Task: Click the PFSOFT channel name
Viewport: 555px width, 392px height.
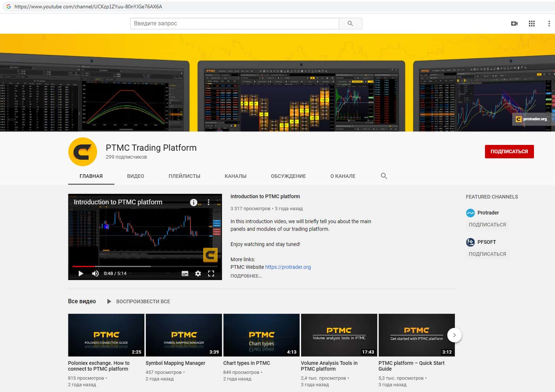Action: coord(486,242)
